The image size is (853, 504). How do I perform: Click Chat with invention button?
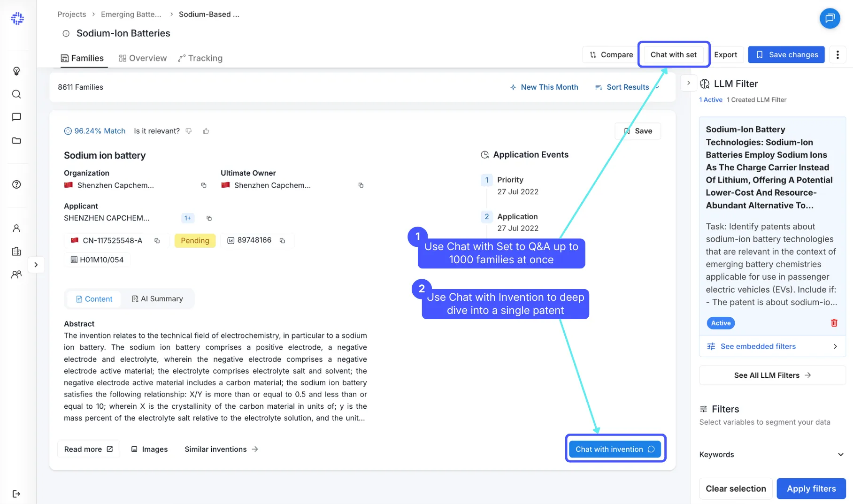615,449
